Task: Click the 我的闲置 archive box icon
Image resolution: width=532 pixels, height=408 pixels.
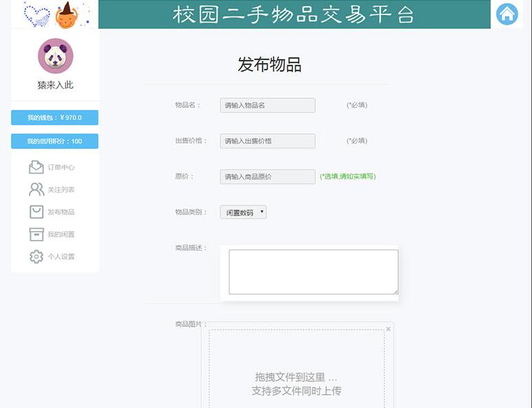Action: [36, 234]
